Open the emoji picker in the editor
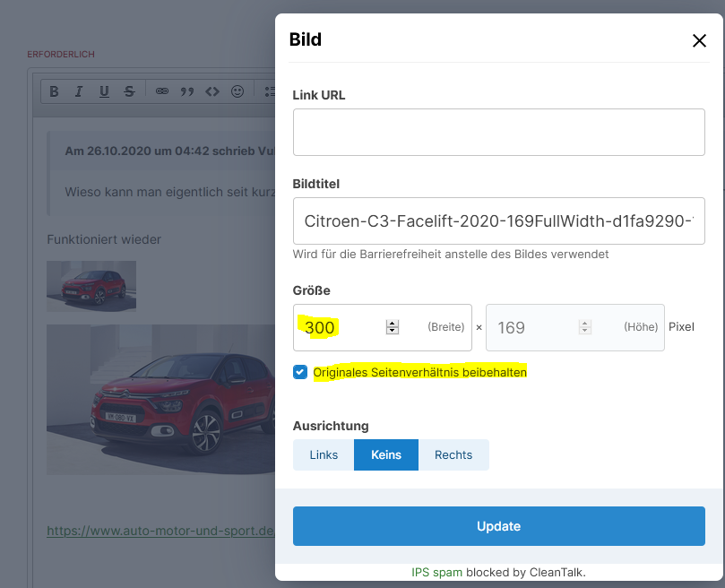 [x=237, y=91]
